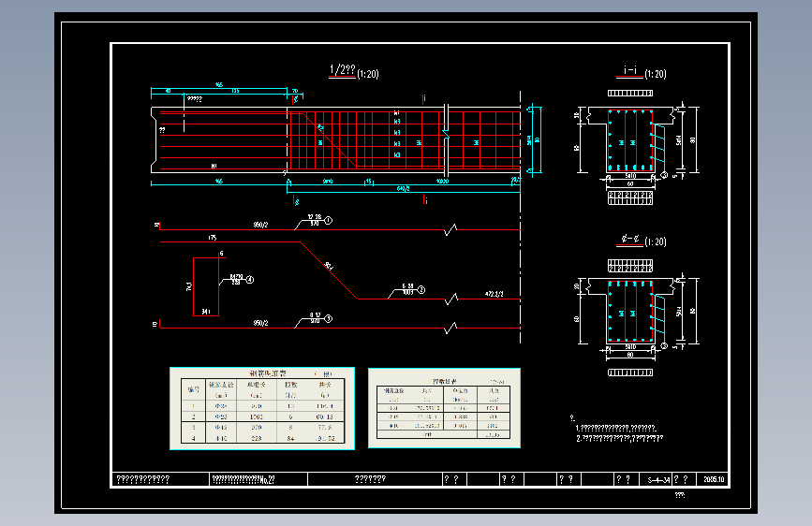Click the "472.1/2" dimension text
Screen dimensions: 812x526
coord(494,294)
